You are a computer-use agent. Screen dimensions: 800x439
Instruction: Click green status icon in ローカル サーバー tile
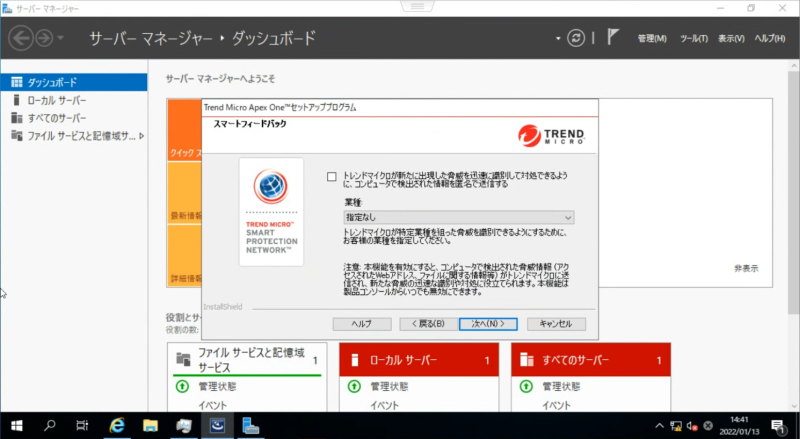click(x=354, y=386)
